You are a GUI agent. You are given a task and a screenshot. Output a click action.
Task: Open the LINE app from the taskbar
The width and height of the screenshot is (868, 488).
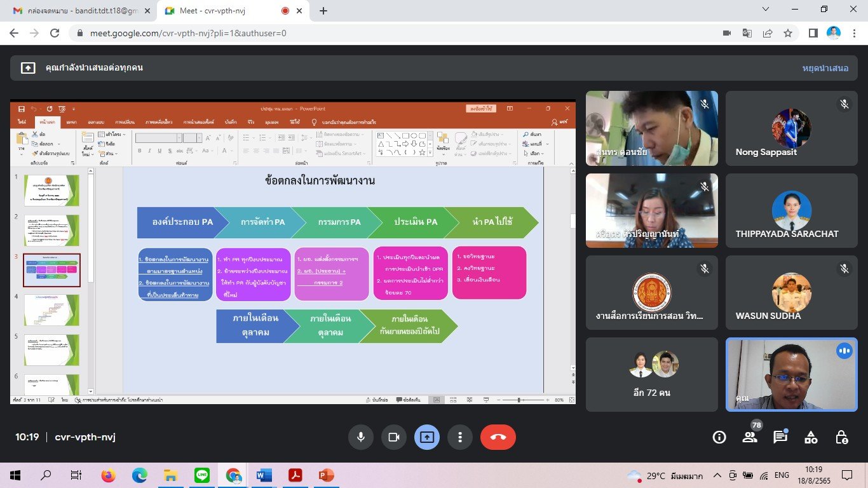tap(202, 475)
